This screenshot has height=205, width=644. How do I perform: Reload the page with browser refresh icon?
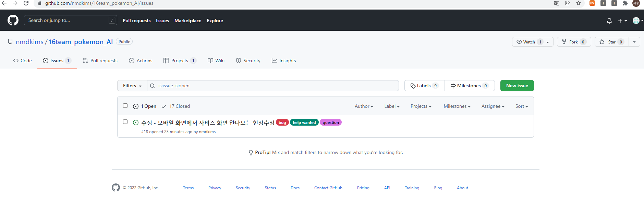(26, 3)
